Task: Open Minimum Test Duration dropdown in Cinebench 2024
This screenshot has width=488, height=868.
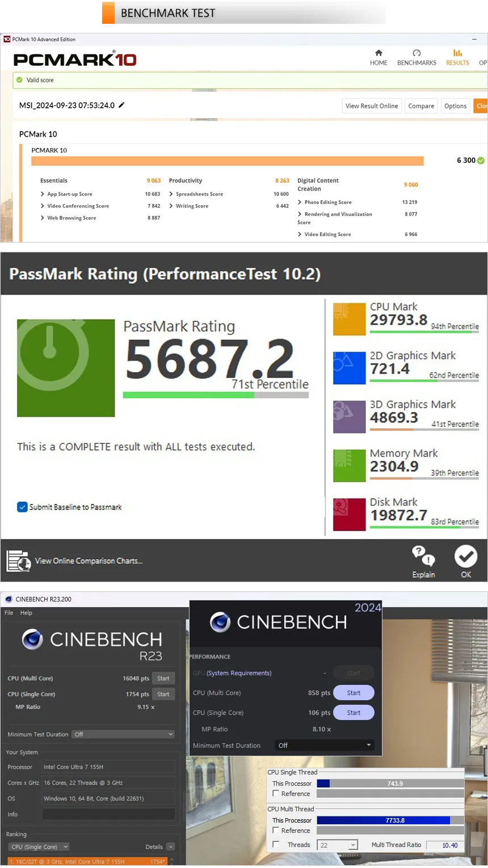Action: pyautogui.click(x=325, y=746)
